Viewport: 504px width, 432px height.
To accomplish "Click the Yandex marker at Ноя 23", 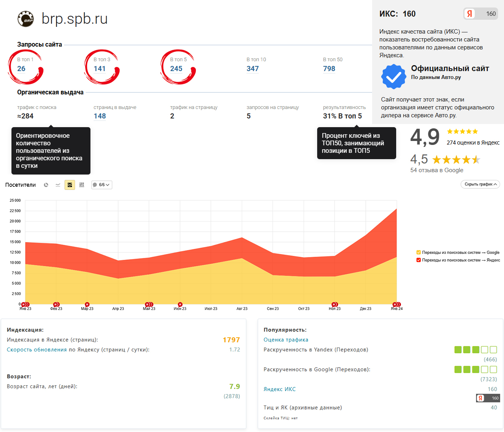I will (335, 304).
